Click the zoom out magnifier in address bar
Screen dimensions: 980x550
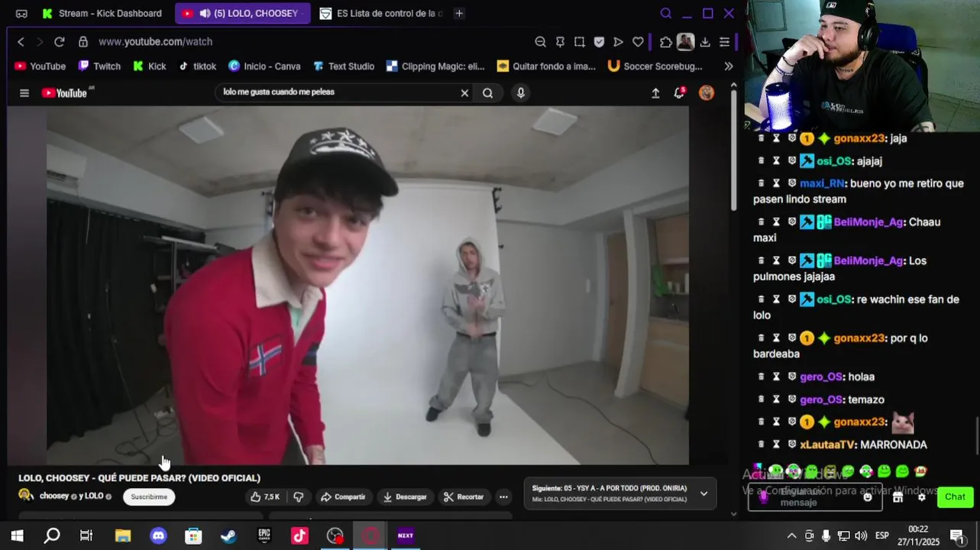(x=541, y=42)
